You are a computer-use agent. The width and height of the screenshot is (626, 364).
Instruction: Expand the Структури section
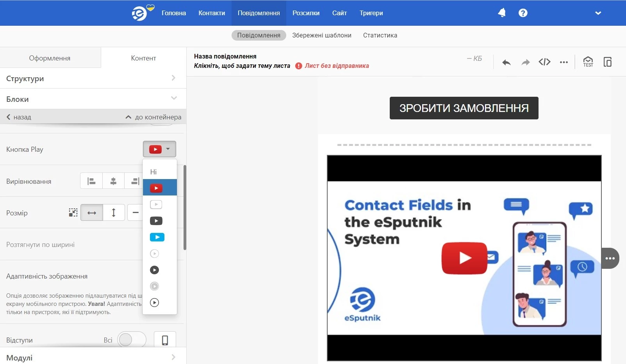(93, 78)
